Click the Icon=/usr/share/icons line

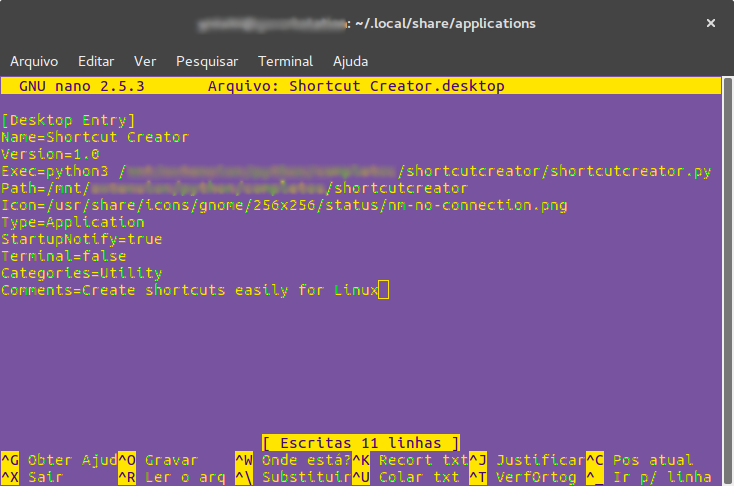click(284, 205)
